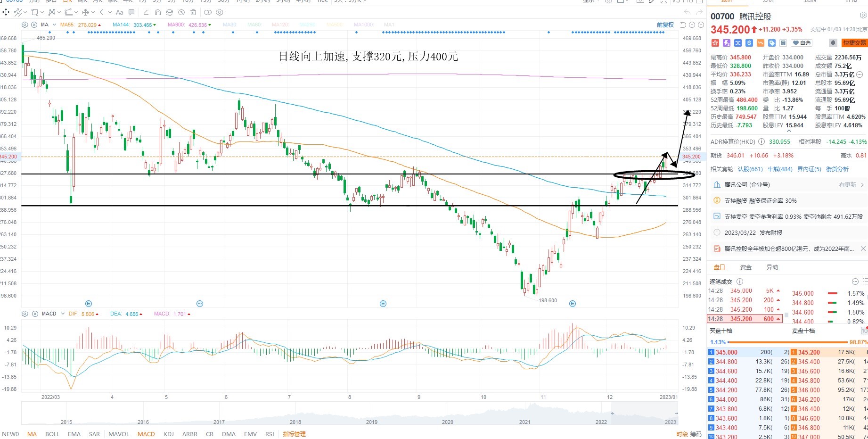This screenshot has height=439, width=868.
Task: Set a price alert bell
Action: pos(833,43)
